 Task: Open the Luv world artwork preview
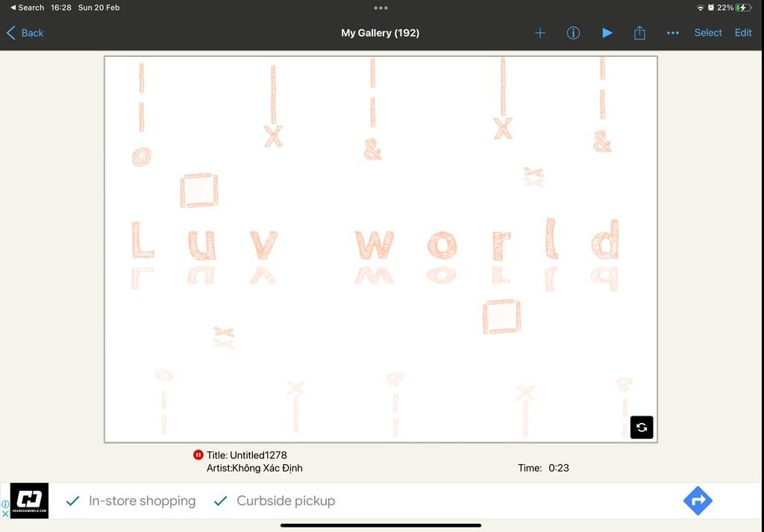point(381,249)
